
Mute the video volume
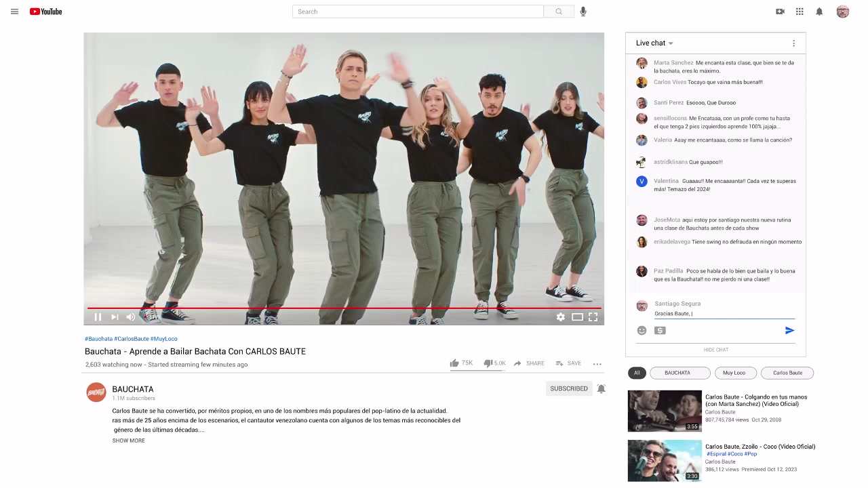pos(131,317)
